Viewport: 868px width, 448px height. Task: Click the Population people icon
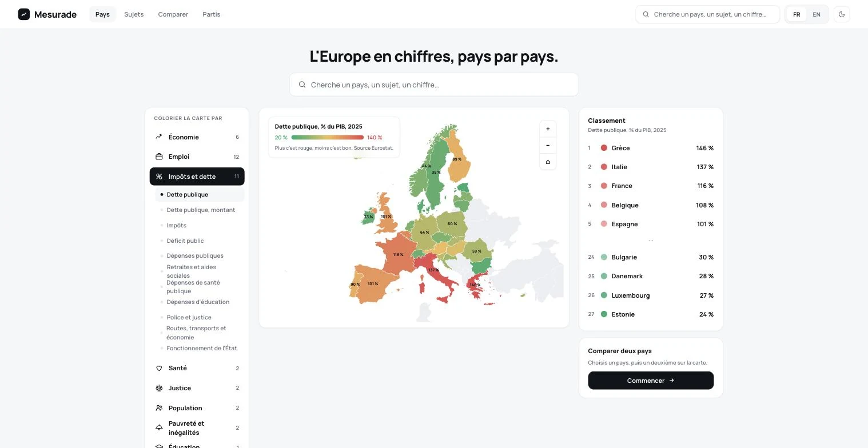159,408
